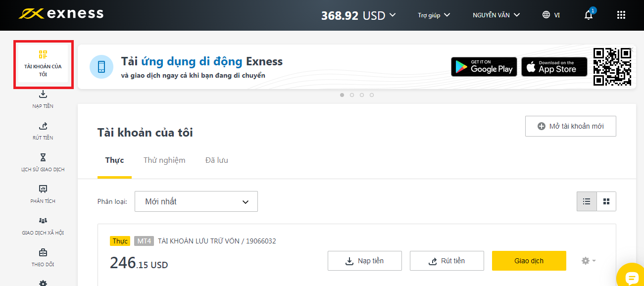Switch account display to list view
The width and height of the screenshot is (644, 286).
[x=587, y=201]
